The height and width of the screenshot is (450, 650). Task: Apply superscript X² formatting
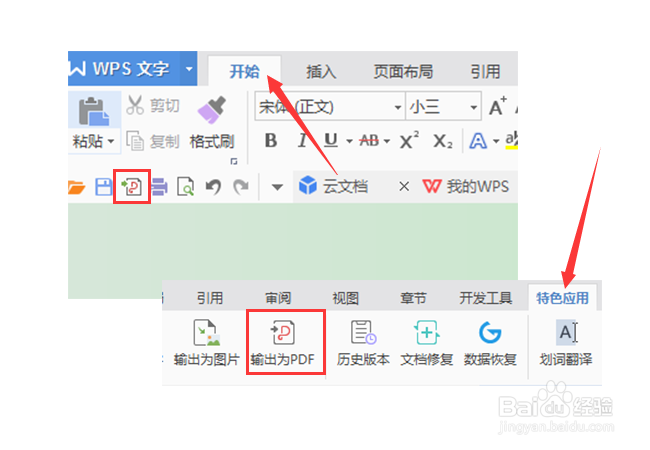point(409,140)
